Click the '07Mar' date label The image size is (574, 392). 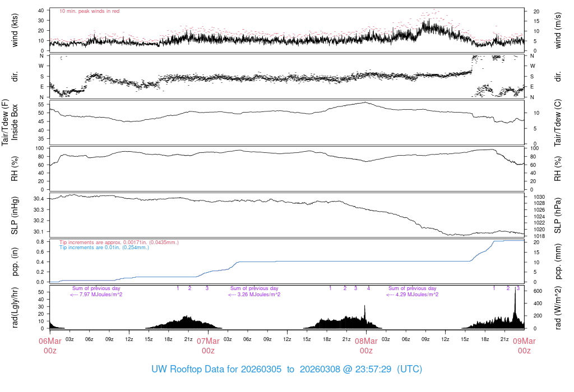coord(208,341)
